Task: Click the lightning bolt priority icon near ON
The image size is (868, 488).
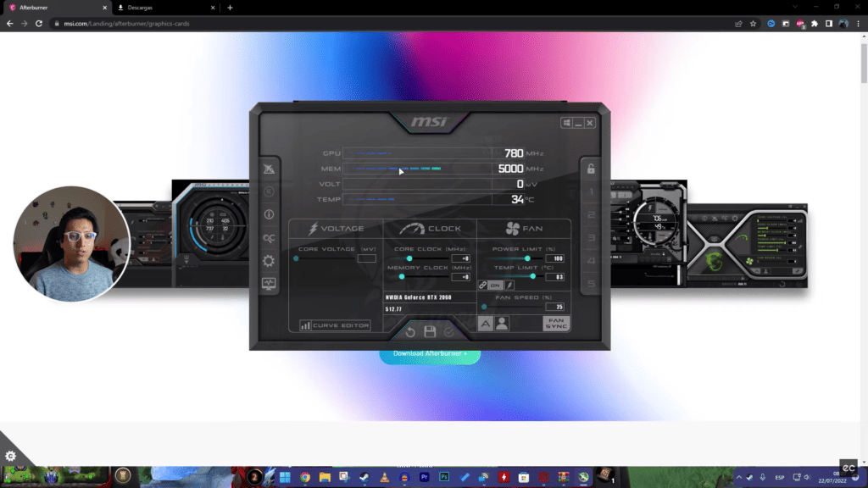Action: click(509, 286)
